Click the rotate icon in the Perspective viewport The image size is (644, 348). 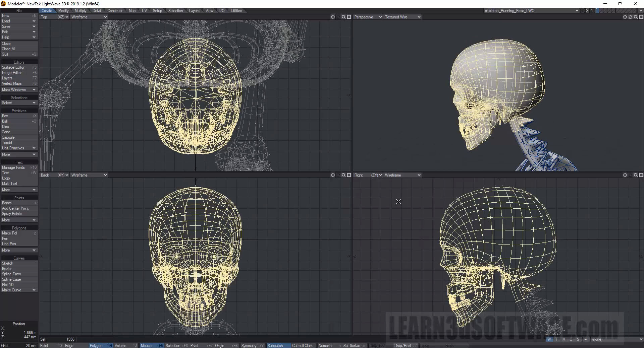pos(630,17)
